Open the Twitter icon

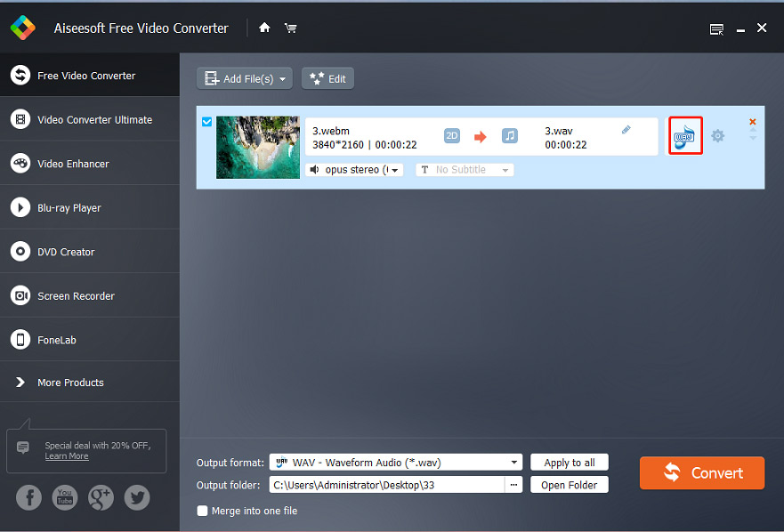[137, 497]
